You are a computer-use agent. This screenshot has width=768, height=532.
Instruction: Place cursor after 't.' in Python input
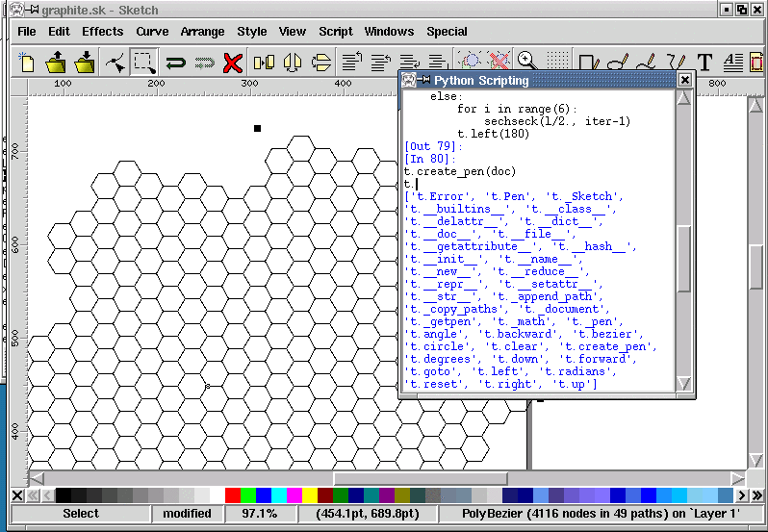[x=417, y=184]
